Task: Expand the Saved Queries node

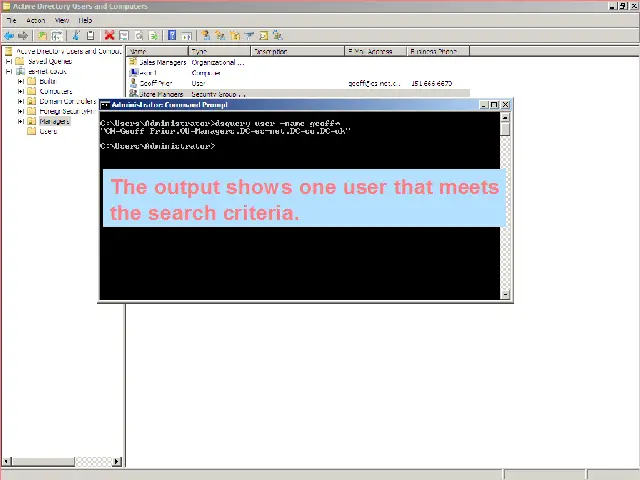Action: click(9, 61)
